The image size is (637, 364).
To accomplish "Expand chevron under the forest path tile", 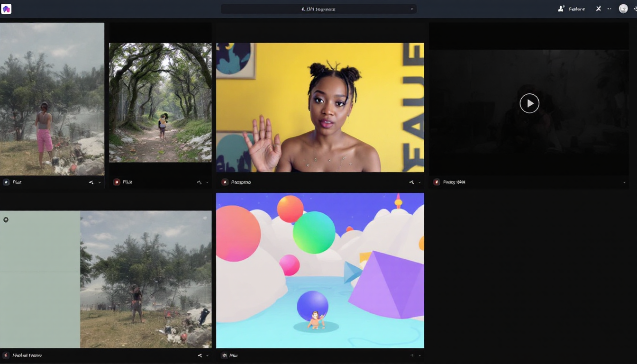I will pyautogui.click(x=207, y=182).
